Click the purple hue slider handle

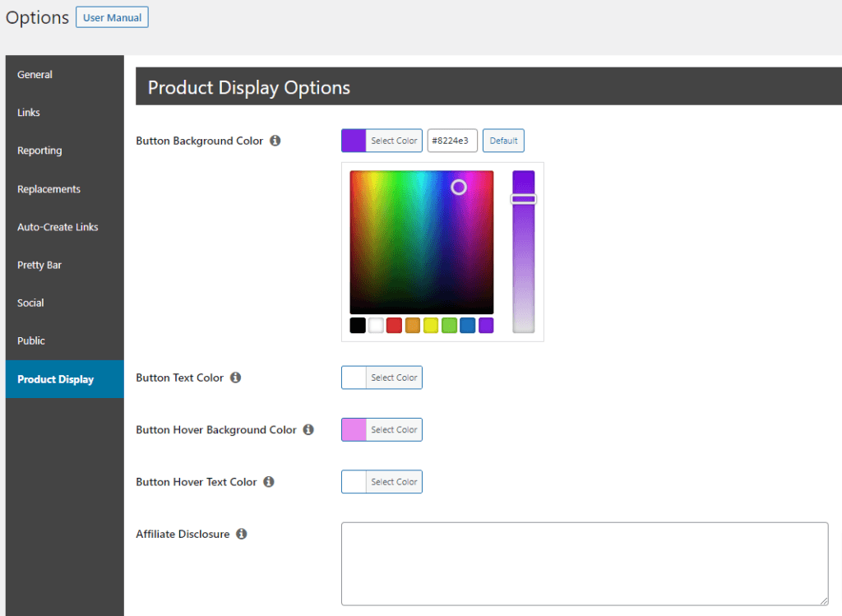(x=523, y=199)
